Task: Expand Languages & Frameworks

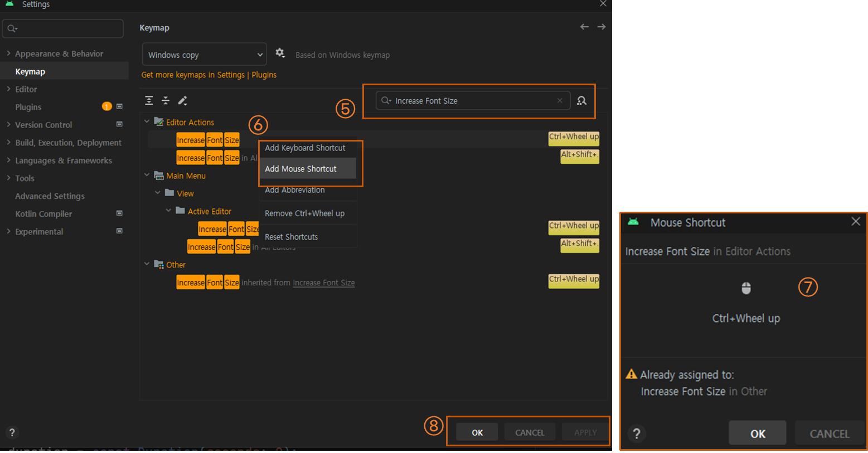Action: (x=8, y=160)
